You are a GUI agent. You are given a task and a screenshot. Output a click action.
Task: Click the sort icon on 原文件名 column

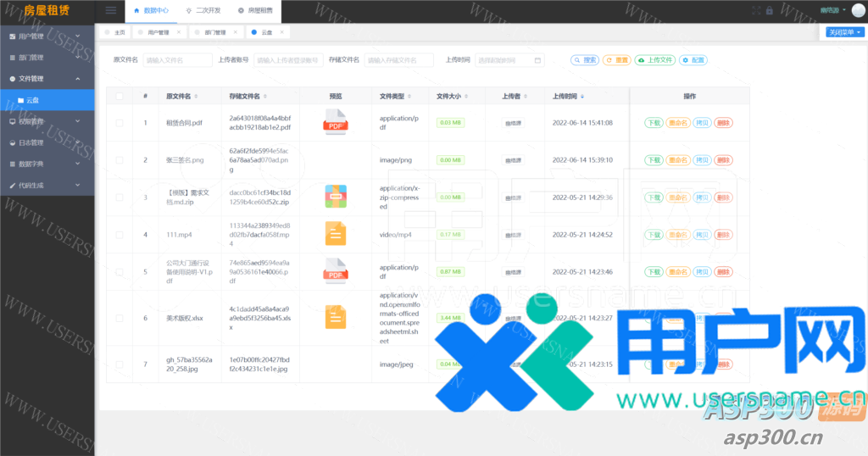click(x=195, y=97)
